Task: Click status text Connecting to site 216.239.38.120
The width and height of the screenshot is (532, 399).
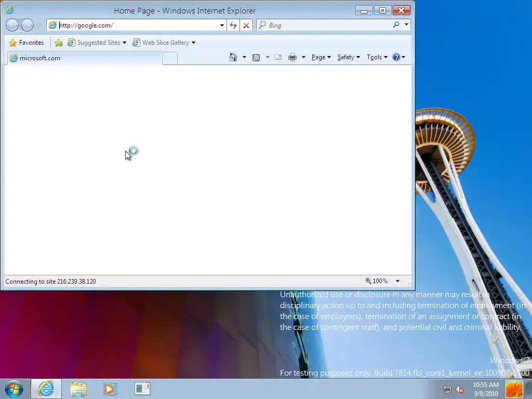Action: (x=50, y=281)
